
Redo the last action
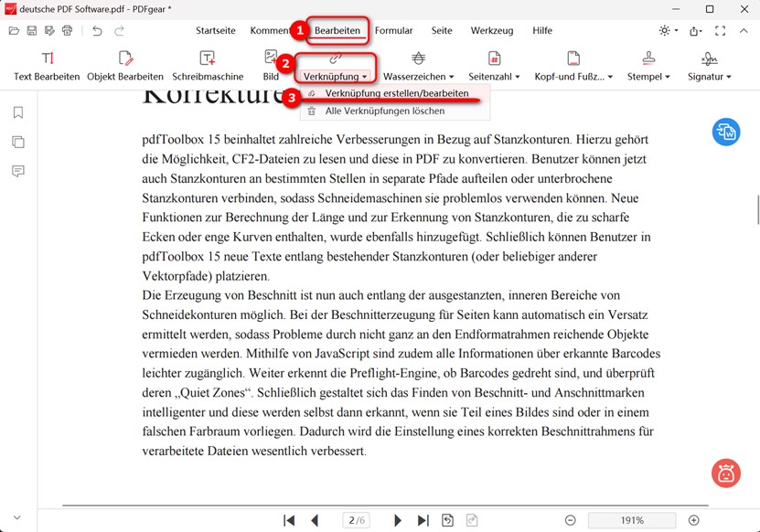119,31
